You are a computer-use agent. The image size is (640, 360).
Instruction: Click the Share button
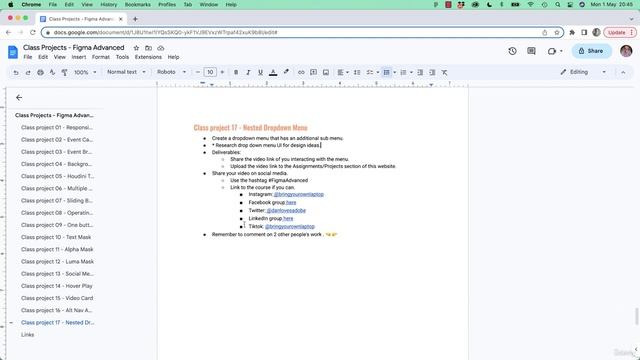tap(591, 51)
